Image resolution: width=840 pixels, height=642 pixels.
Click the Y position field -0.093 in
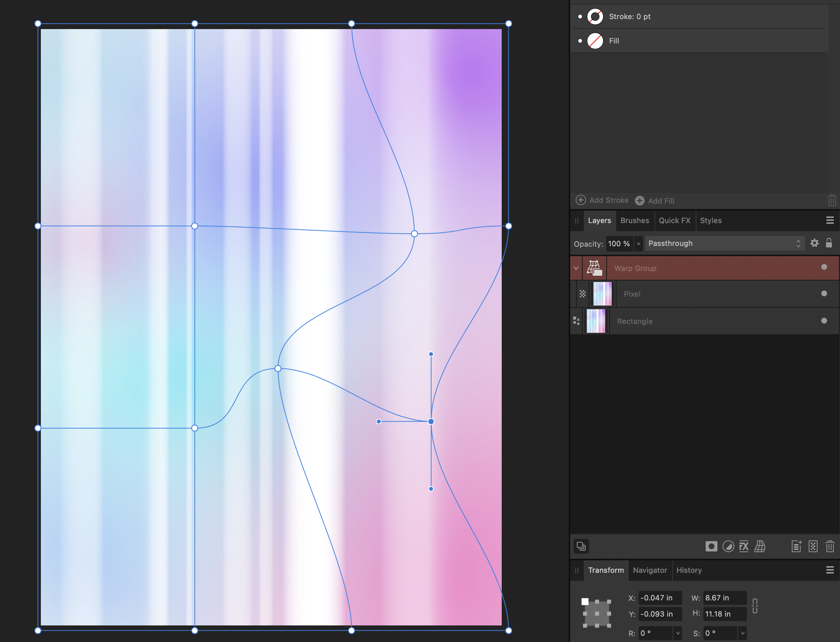(x=660, y=614)
